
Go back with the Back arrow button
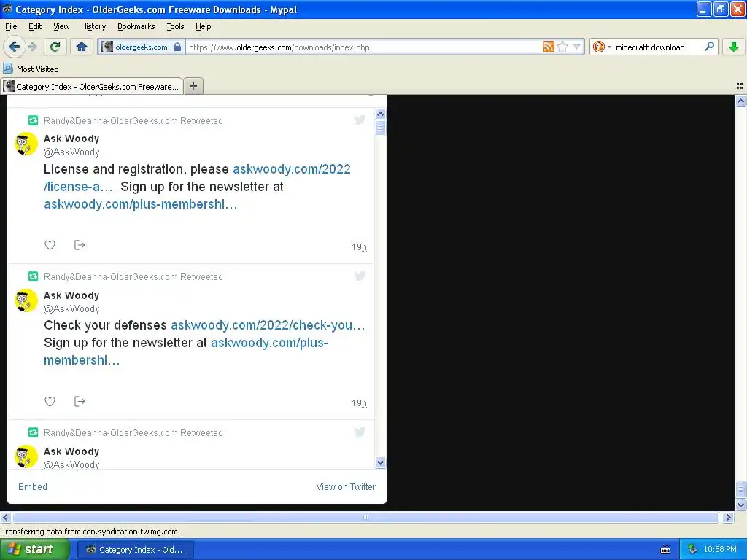[15, 47]
